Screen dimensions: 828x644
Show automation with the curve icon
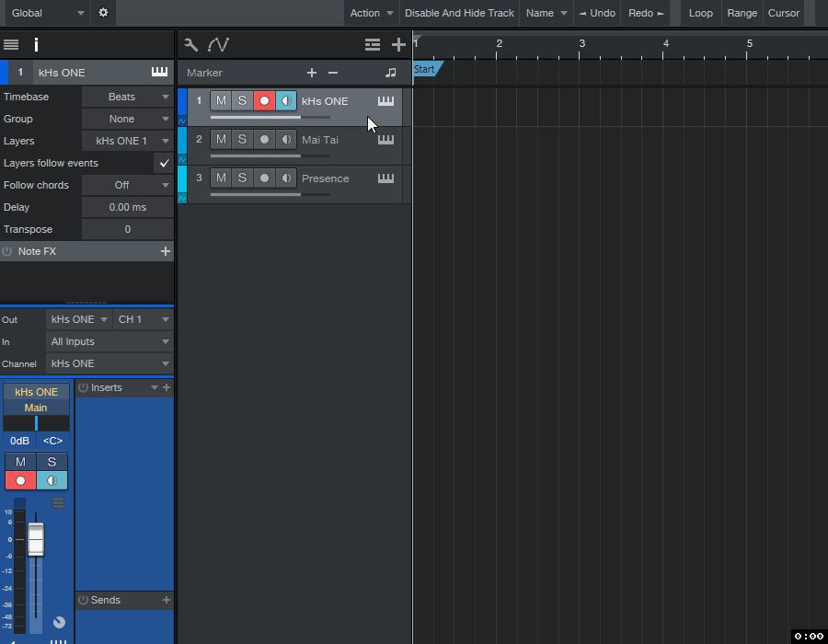click(x=218, y=45)
